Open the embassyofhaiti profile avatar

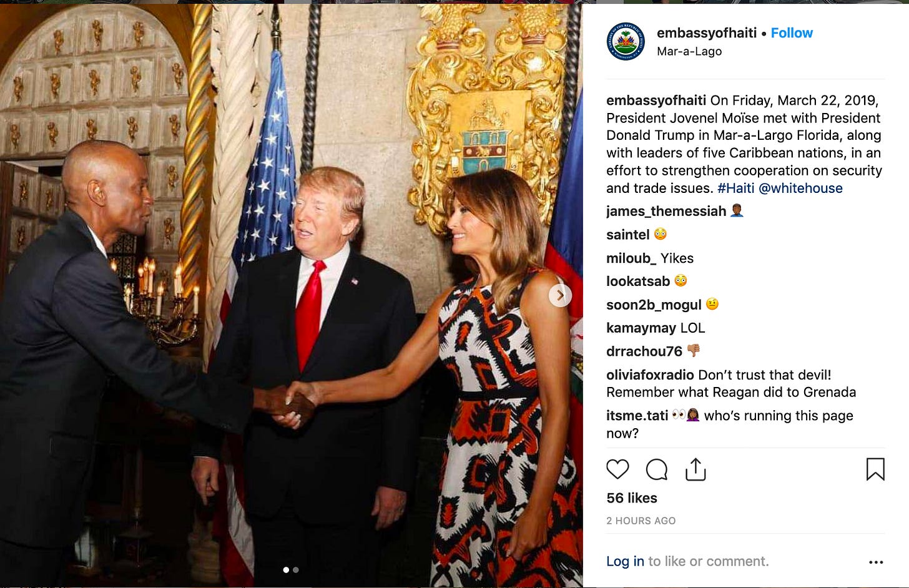coord(626,42)
